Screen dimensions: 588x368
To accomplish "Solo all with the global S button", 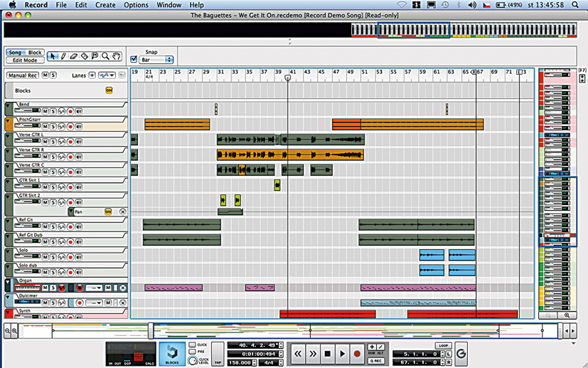I will pos(53,75).
